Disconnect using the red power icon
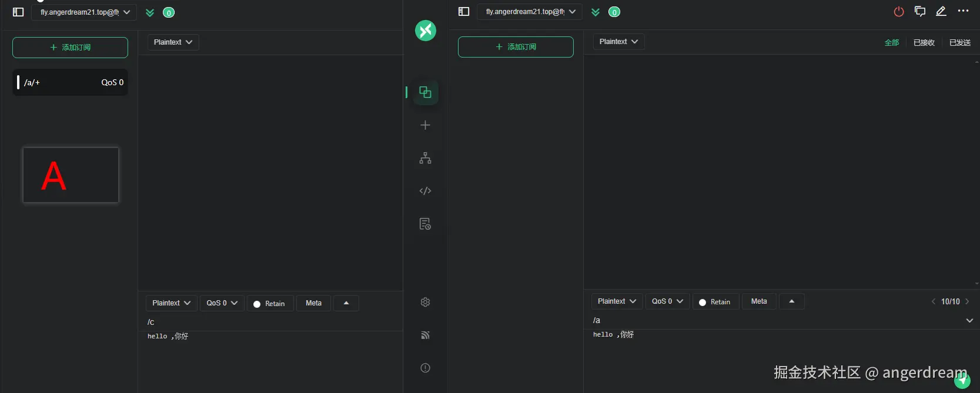The height and width of the screenshot is (393, 980). pos(899,12)
